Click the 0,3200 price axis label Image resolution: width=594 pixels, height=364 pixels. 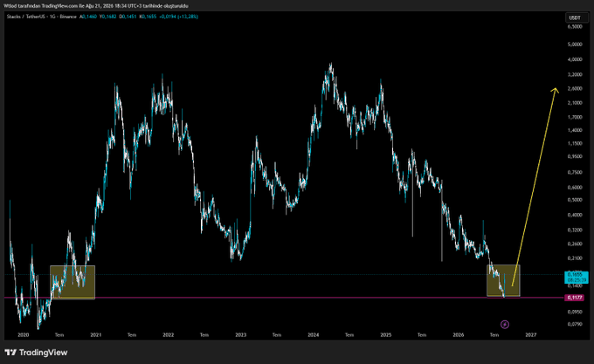(575, 230)
